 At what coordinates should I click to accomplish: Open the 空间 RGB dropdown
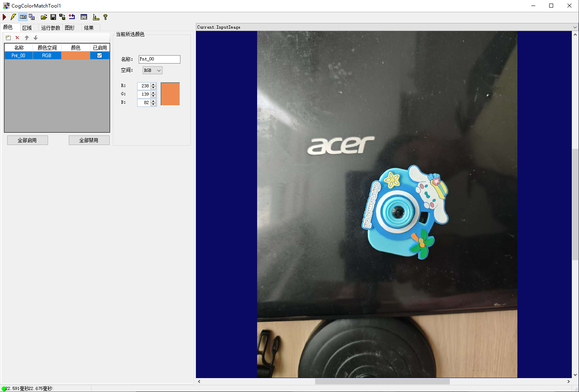tap(153, 70)
